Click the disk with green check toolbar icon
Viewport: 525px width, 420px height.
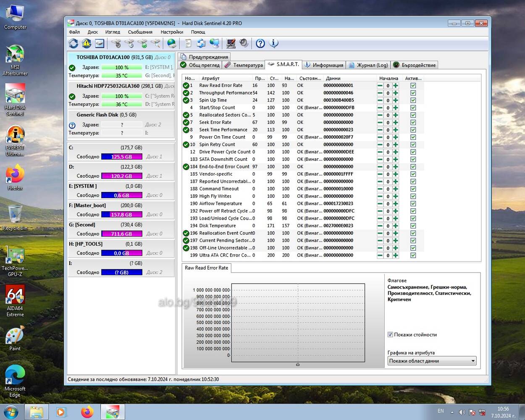click(142, 43)
